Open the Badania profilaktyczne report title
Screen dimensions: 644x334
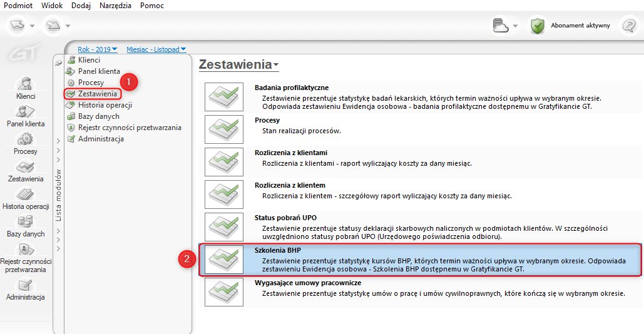tap(292, 88)
